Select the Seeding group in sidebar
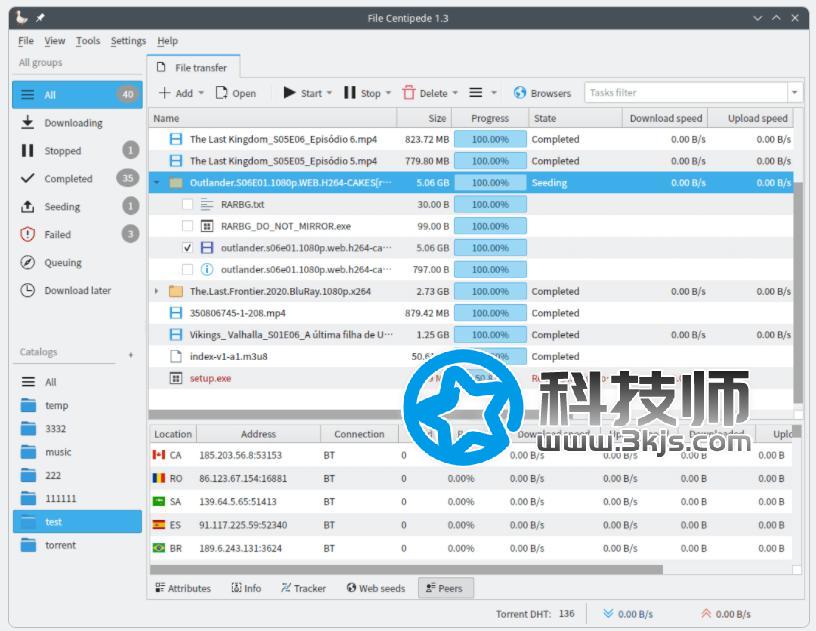This screenshot has width=816, height=631. (x=77, y=207)
